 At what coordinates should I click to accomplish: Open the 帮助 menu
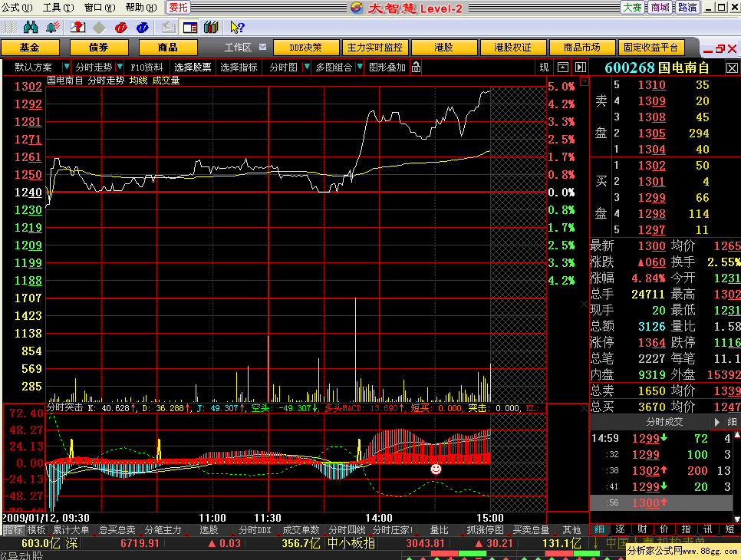pos(141,8)
